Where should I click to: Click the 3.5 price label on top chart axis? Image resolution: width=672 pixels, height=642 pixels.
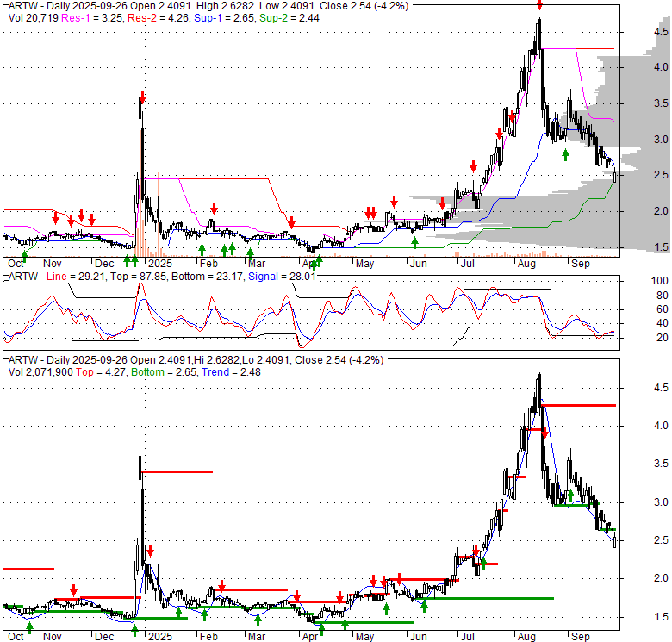click(661, 103)
